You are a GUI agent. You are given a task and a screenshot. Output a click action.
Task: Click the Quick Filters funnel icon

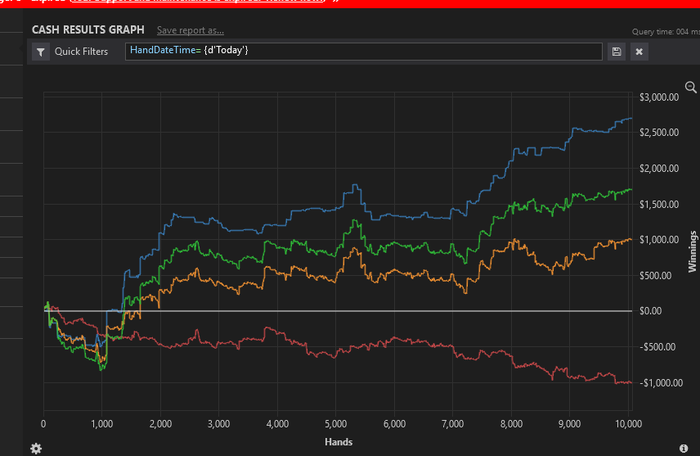pyautogui.click(x=41, y=52)
